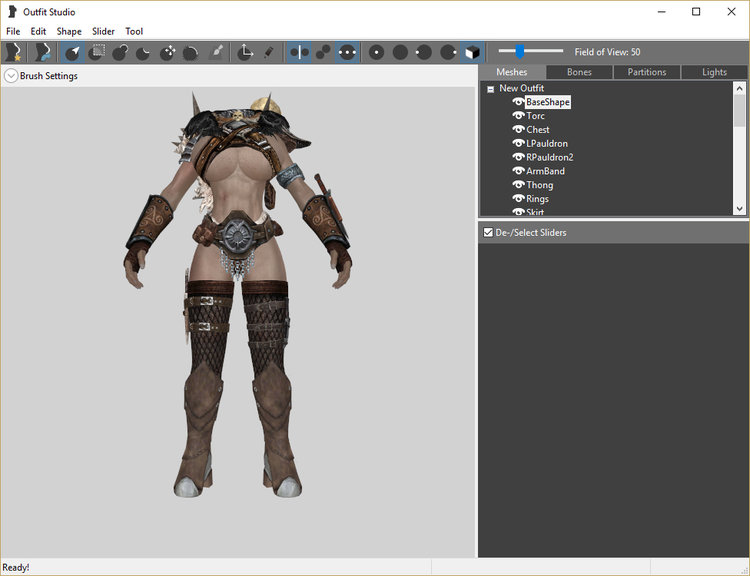Image resolution: width=750 pixels, height=576 pixels.
Task: Select the BaseShape mesh in the tree
Action: click(548, 102)
